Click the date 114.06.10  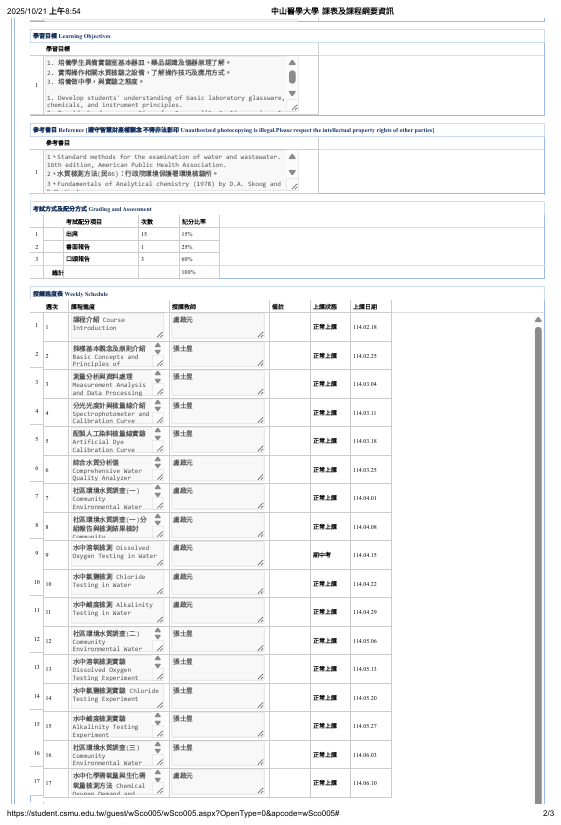pyautogui.click(x=365, y=783)
